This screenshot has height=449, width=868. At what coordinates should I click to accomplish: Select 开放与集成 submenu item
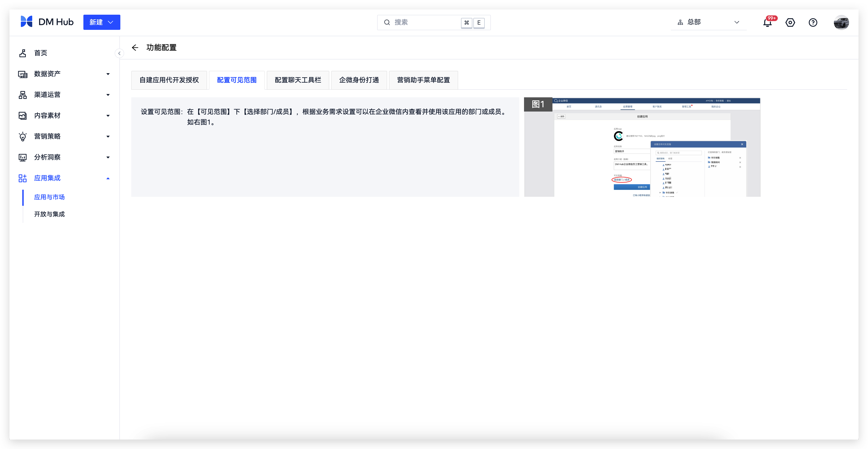coord(49,214)
